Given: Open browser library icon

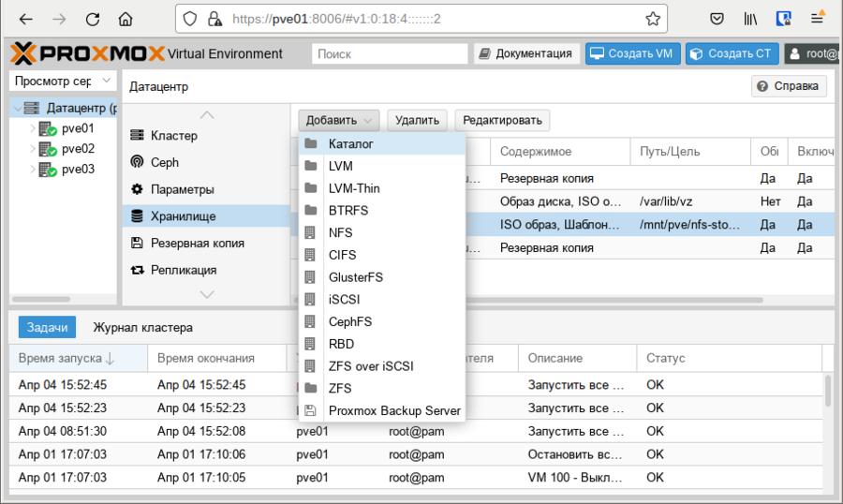Looking at the screenshot, I should point(750,20).
